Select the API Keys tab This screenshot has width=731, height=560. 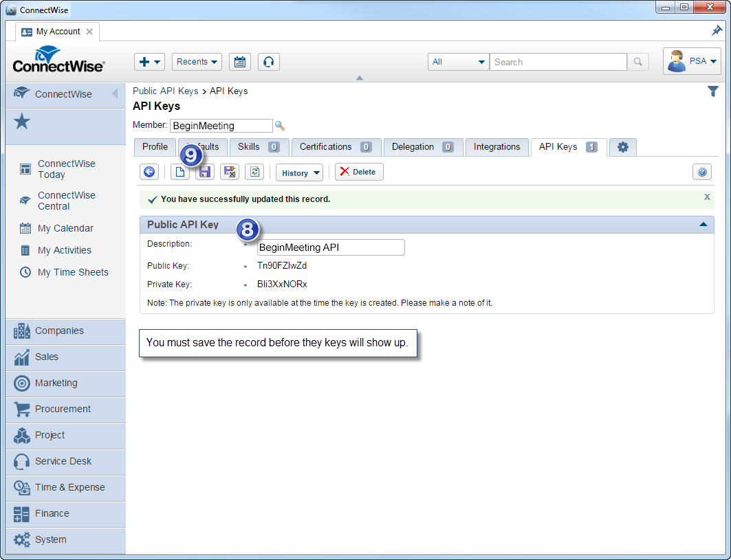pos(568,147)
